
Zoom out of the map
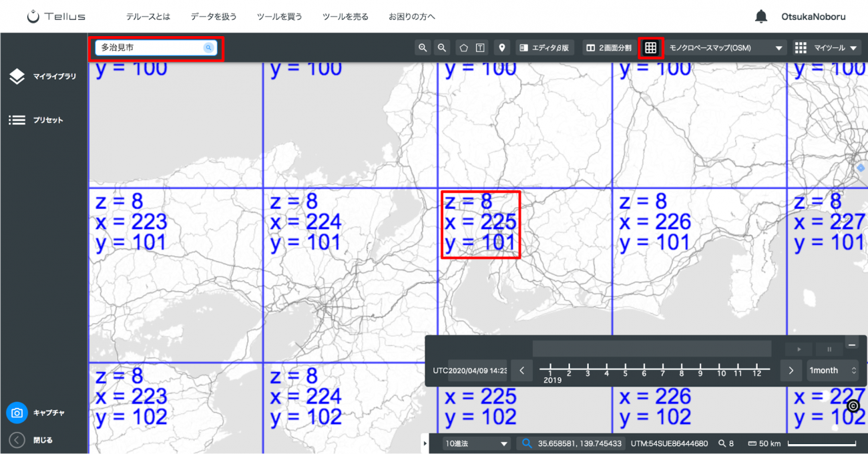[x=442, y=47]
